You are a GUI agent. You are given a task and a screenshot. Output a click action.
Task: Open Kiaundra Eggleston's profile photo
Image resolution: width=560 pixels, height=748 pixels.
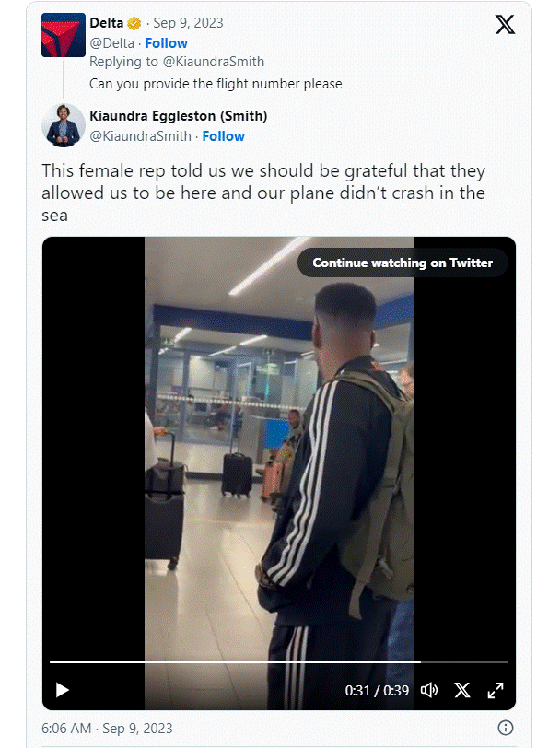(64, 125)
